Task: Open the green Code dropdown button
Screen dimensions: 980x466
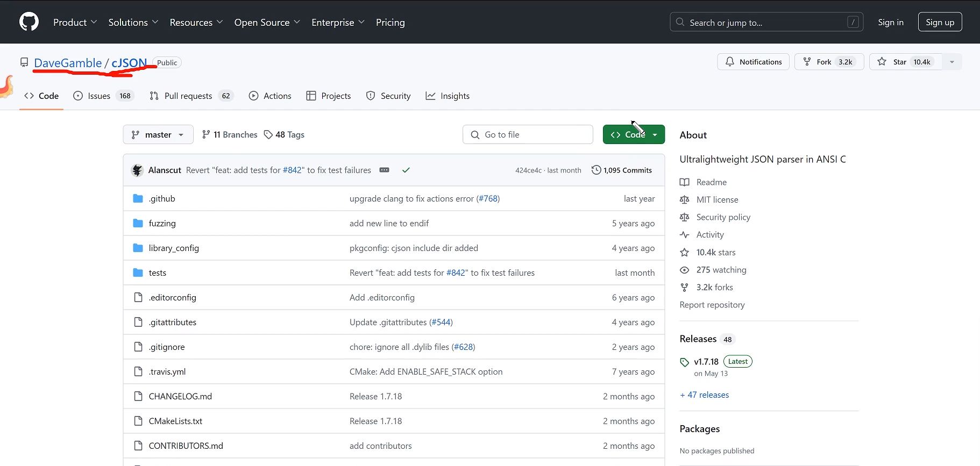Action: coord(634,134)
